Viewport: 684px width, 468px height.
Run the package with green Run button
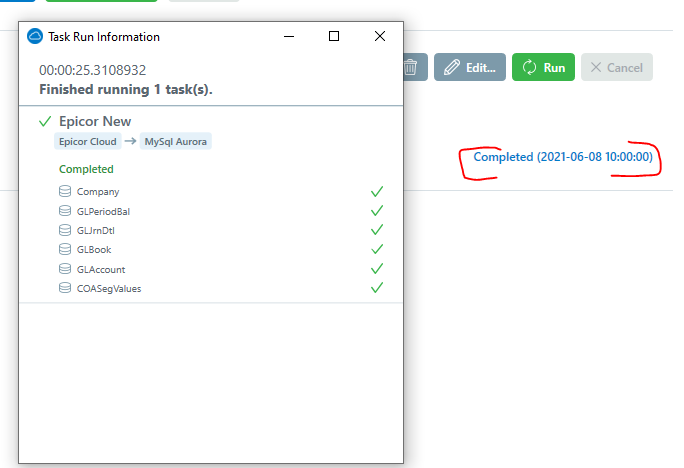pos(543,67)
